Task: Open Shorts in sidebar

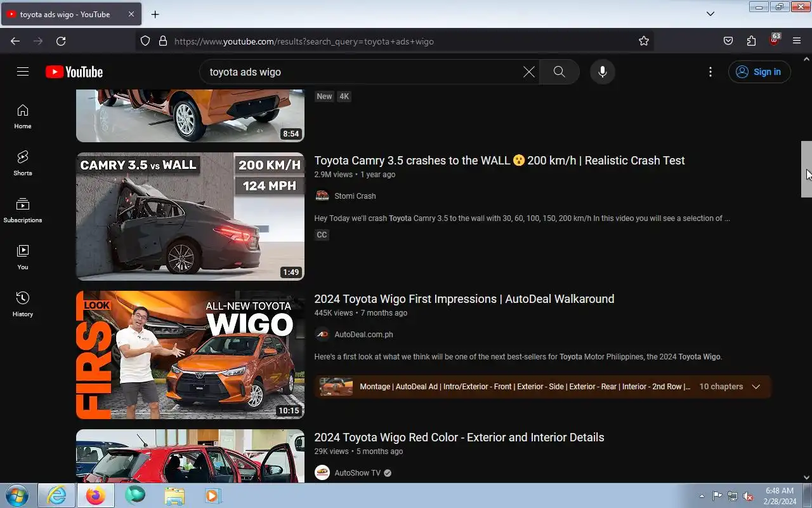Action: (23, 164)
